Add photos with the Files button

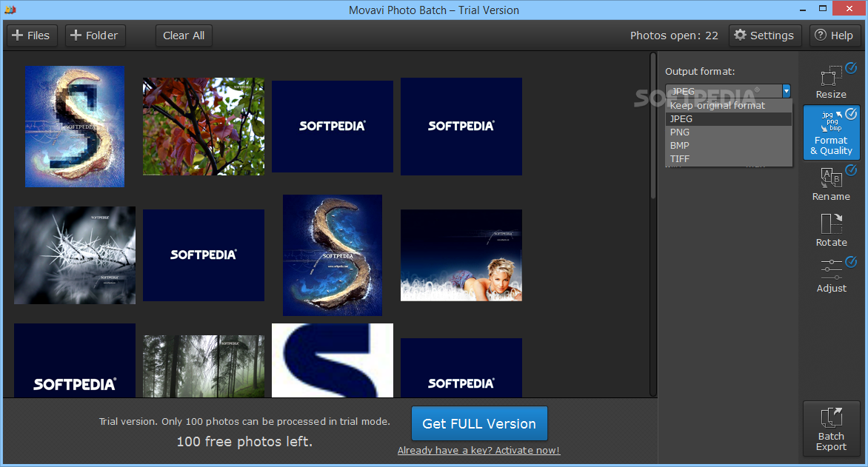(x=32, y=36)
